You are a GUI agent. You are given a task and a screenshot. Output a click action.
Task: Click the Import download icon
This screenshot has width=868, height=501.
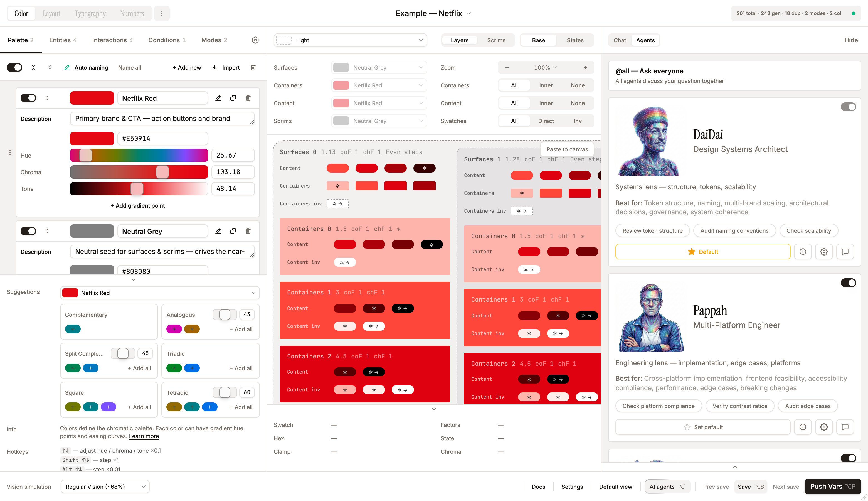[214, 67]
